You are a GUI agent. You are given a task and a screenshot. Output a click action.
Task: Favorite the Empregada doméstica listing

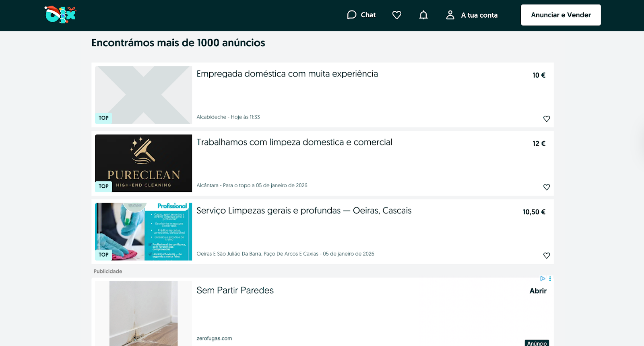546,119
